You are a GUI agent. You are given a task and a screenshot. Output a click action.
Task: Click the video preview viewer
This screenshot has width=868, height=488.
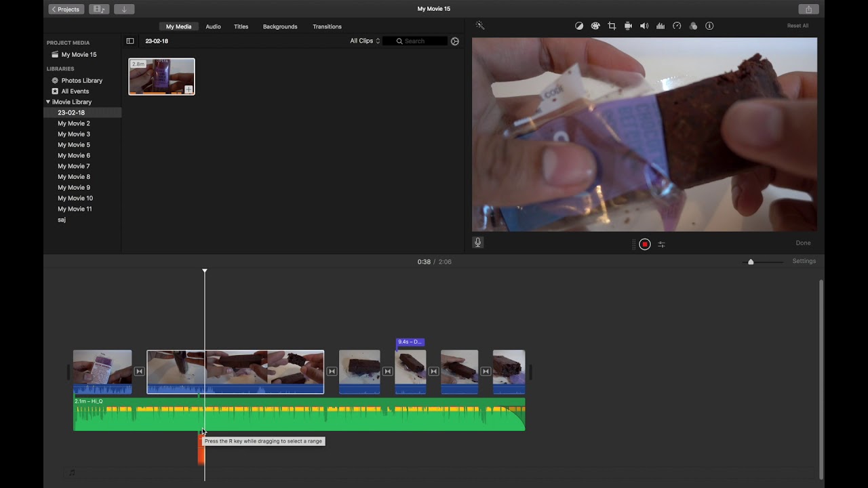[x=644, y=134]
